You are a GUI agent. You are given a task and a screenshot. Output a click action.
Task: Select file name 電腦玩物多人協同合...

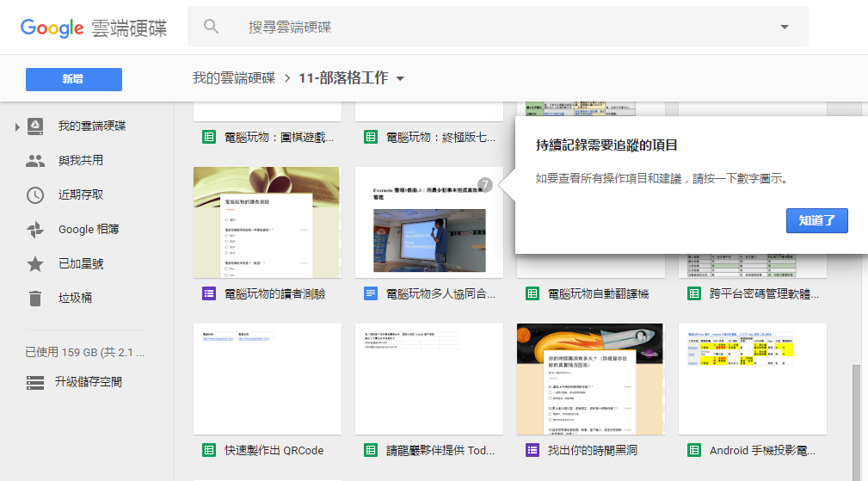[x=440, y=294]
